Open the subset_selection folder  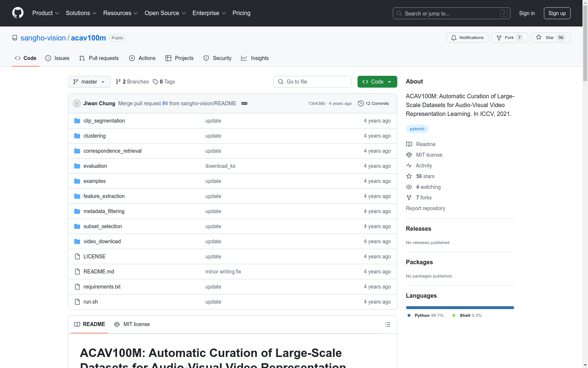103,226
